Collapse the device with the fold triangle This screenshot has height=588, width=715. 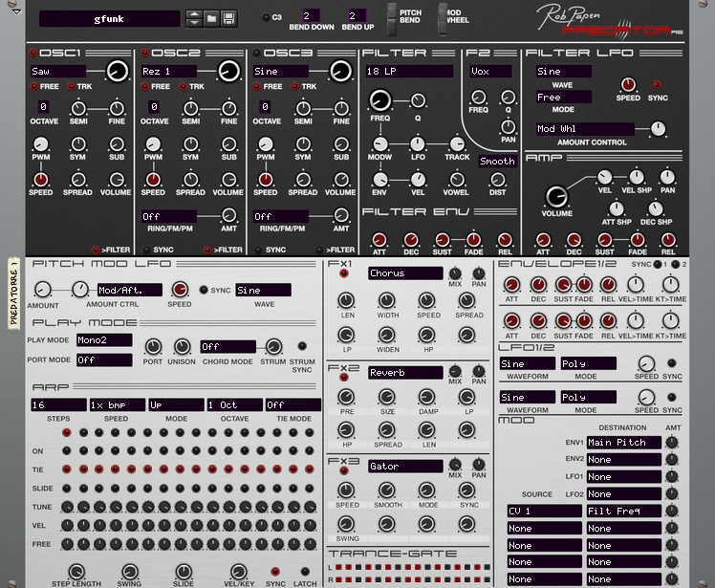[x=16, y=11]
